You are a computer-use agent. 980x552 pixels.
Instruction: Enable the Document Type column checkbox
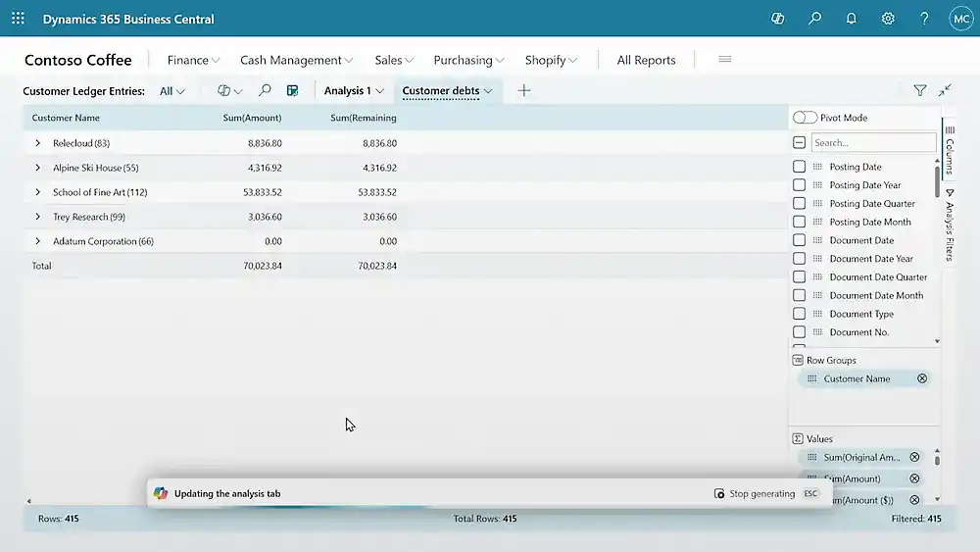click(x=800, y=314)
